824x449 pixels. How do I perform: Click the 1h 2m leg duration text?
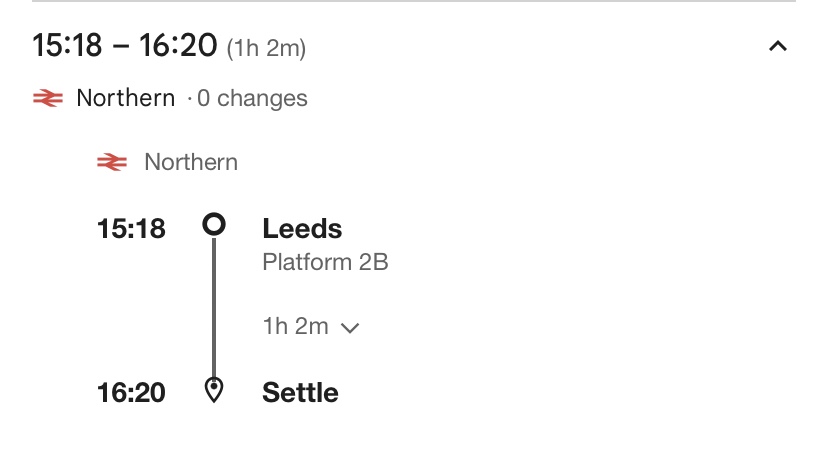[x=295, y=326]
